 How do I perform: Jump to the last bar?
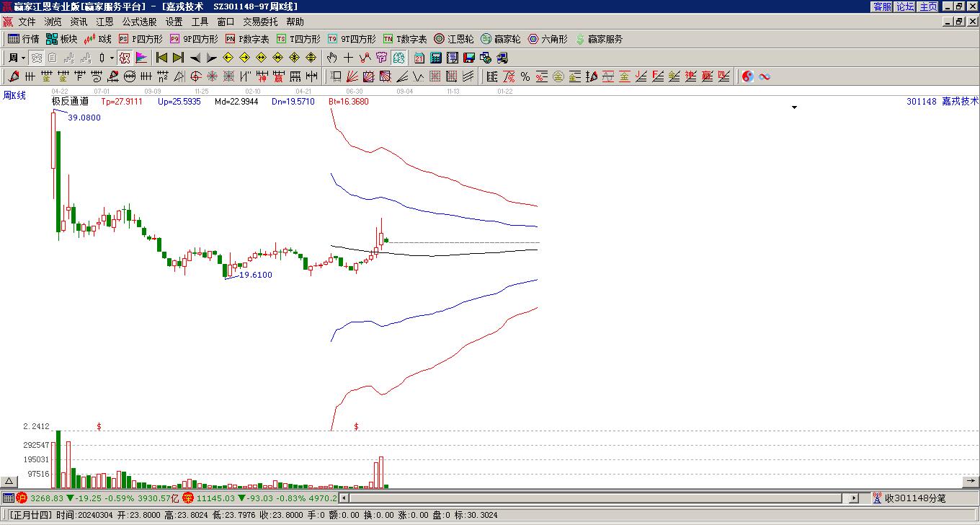pos(178,58)
